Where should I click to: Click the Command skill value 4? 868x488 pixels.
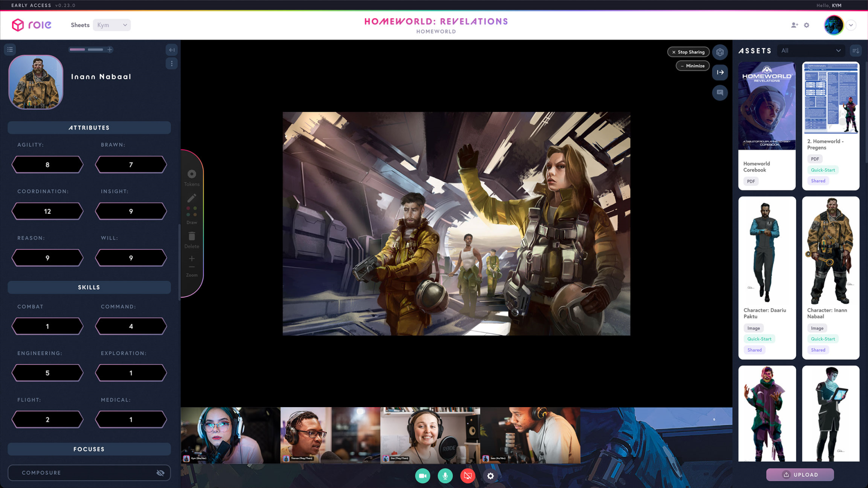pyautogui.click(x=131, y=327)
